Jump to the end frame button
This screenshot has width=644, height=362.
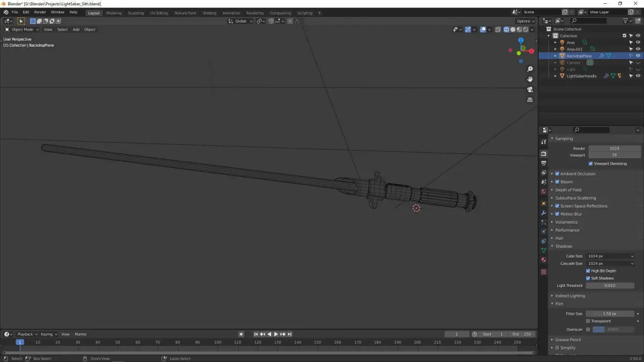[x=290, y=334]
